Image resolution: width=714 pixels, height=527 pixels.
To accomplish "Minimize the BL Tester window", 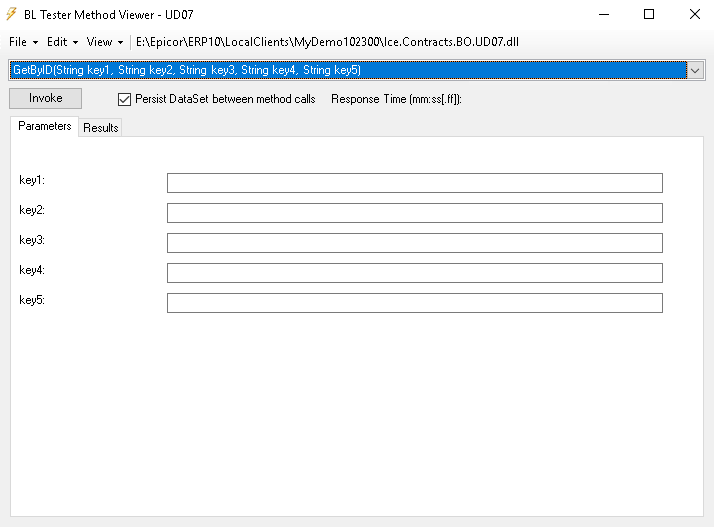I will (604, 15).
